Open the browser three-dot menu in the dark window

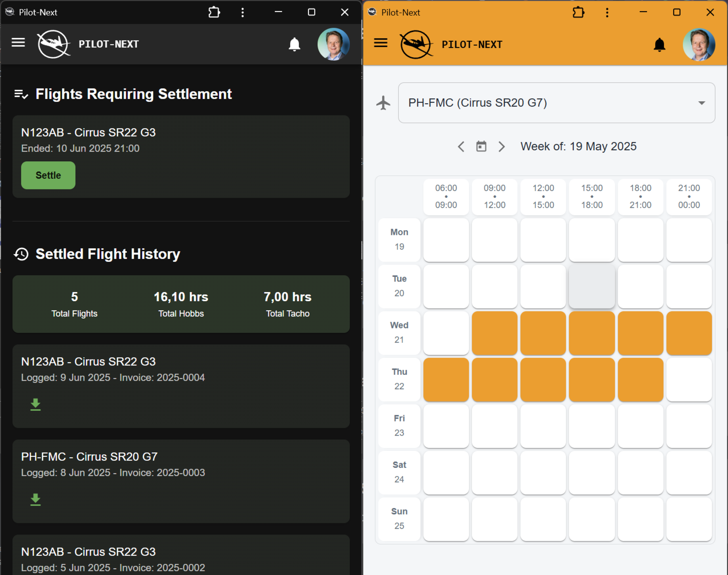242,12
